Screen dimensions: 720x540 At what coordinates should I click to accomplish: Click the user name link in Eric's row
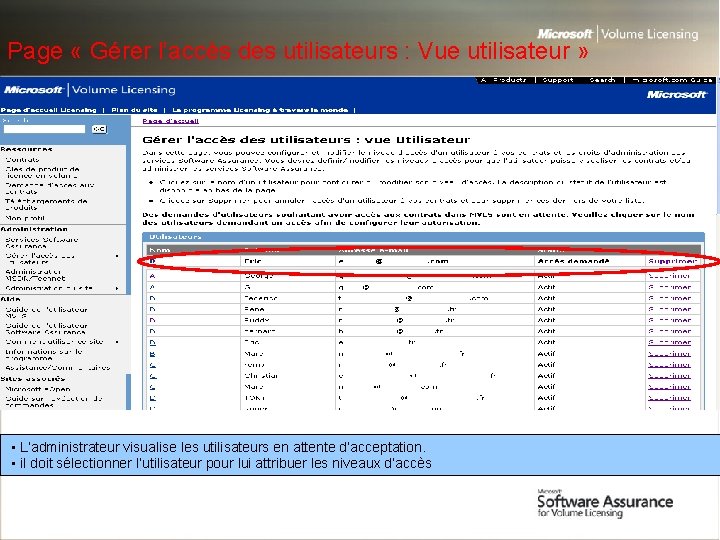pos(152,261)
